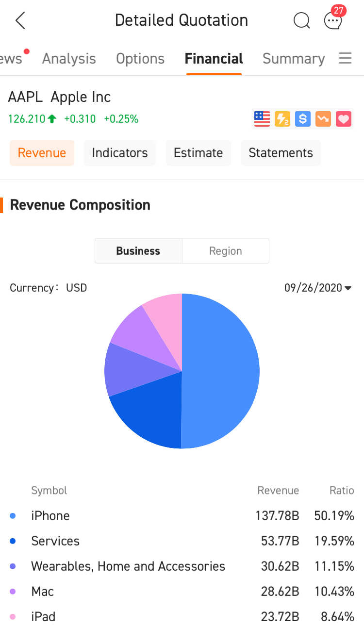Tap the yellow lightning bolt icon
This screenshot has height=627, width=364.
[282, 119]
